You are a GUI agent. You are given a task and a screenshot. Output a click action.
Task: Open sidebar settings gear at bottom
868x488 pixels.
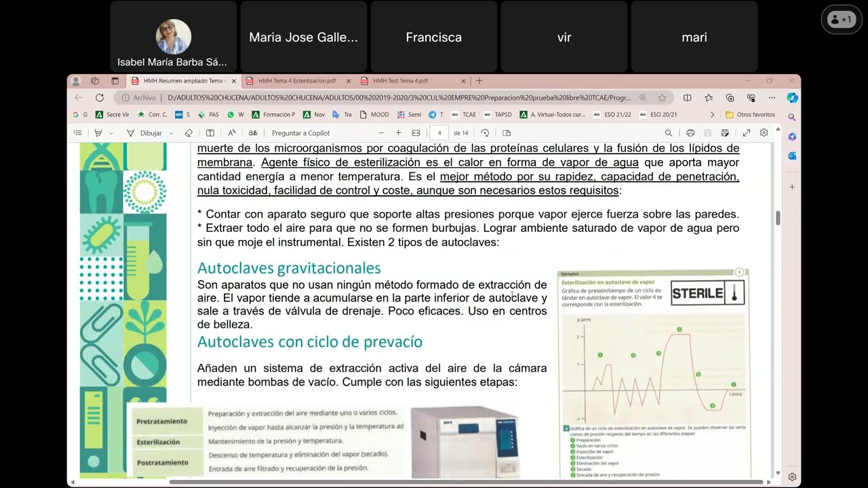(792, 477)
